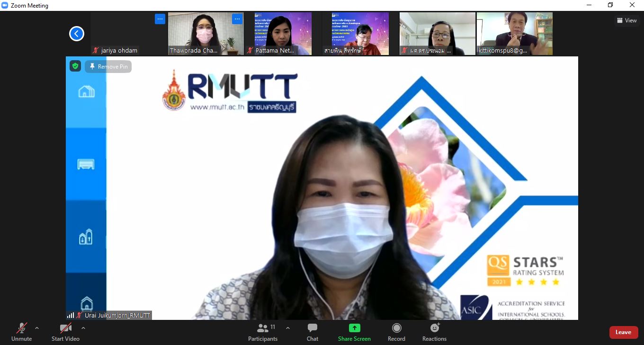
Task: Select kittikomspu8@g... video thumbnail
Action: coord(515,34)
